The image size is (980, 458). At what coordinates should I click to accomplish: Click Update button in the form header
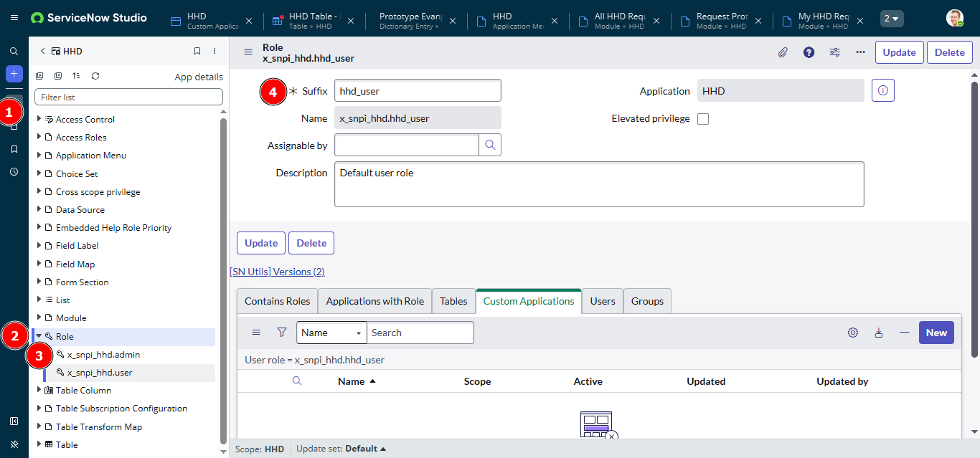point(900,52)
